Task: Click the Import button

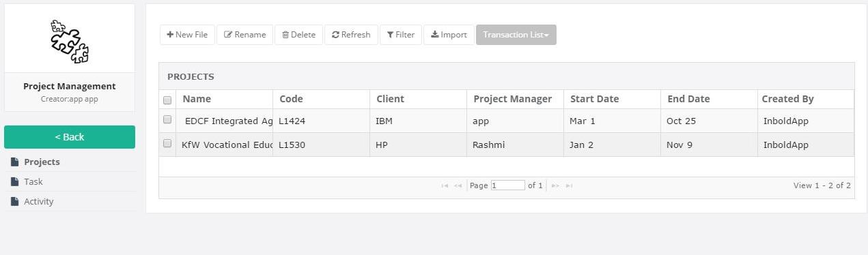Action: (x=449, y=35)
